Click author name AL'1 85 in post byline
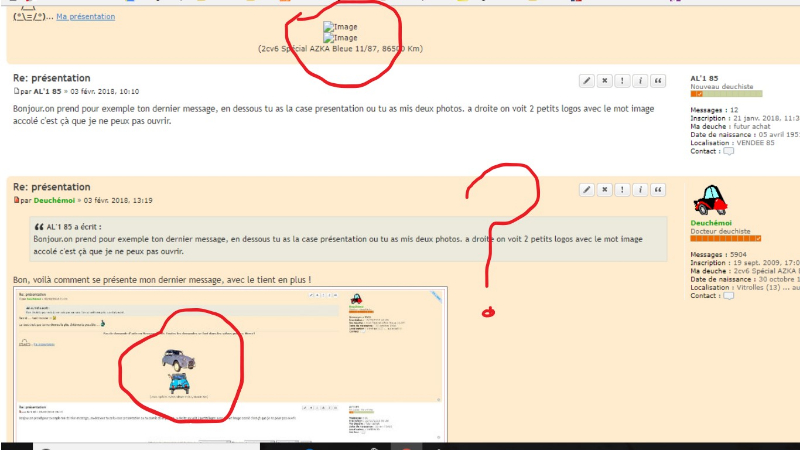Viewport: 800px width, 450px height. (50, 91)
